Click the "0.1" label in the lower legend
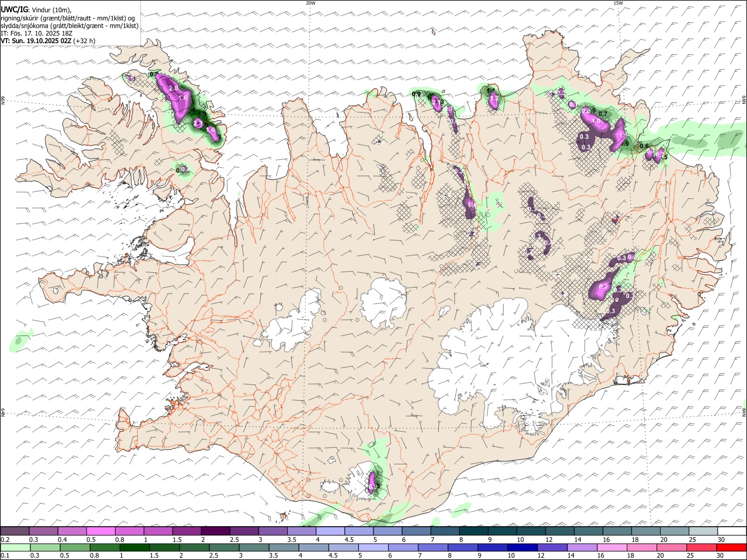 click(5, 556)
